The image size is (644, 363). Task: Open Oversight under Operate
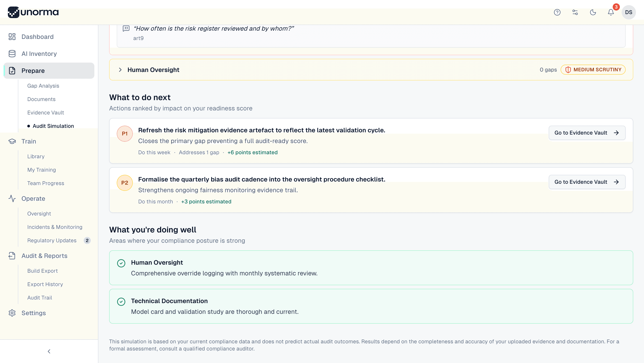[39, 214]
